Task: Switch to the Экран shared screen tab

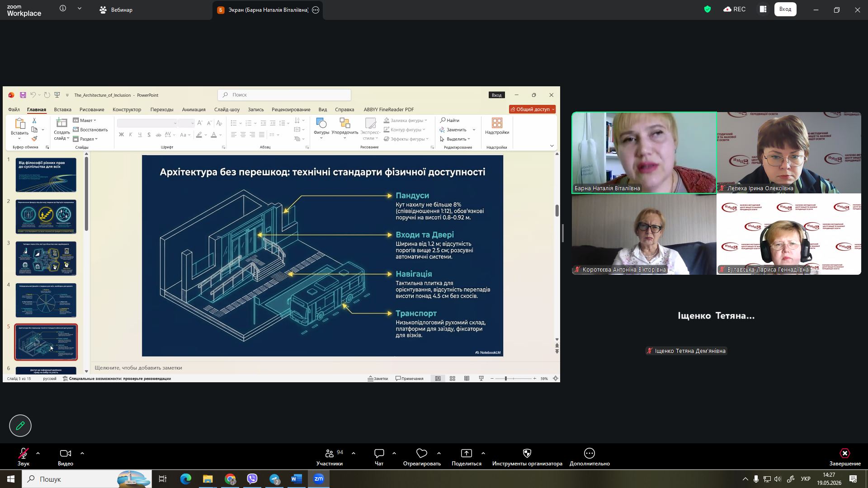Action: (x=268, y=10)
